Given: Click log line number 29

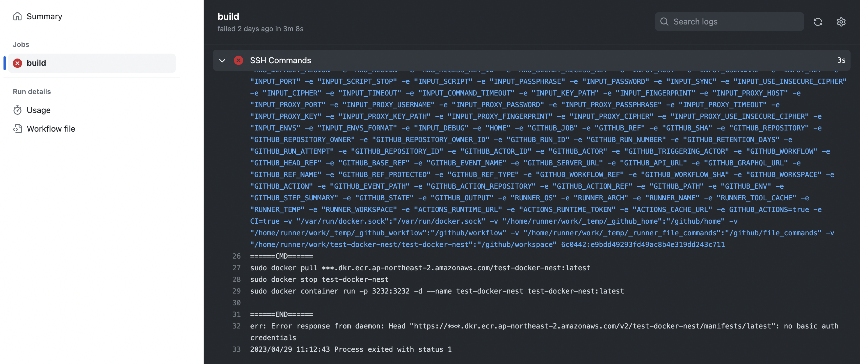Looking at the screenshot, I should pos(236,291).
